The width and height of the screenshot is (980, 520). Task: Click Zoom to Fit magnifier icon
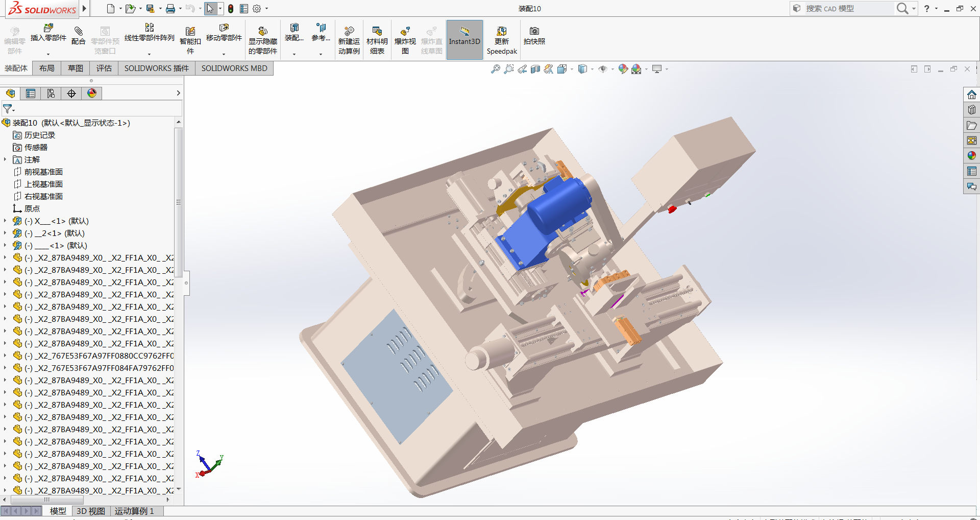pyautogui.click(x=495, y=69)
